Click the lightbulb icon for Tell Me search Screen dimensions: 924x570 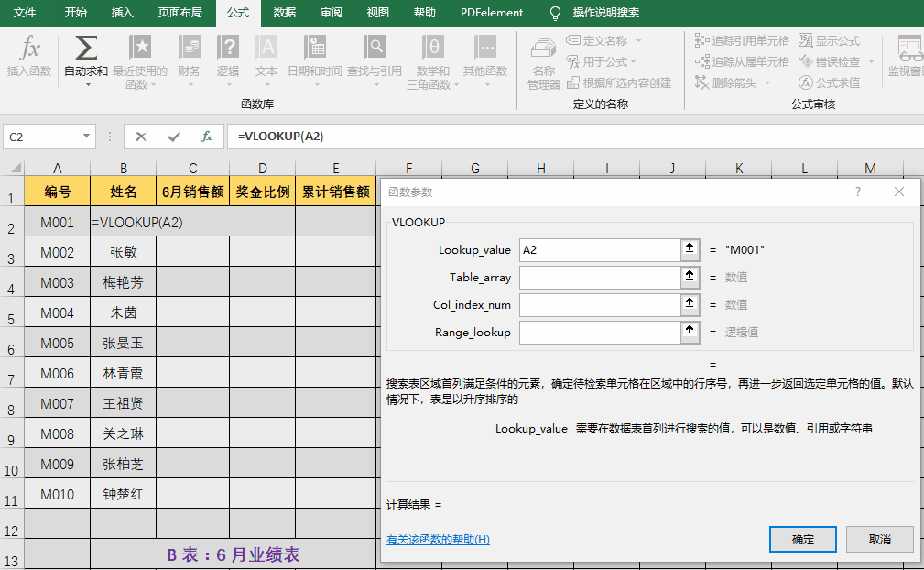coord(555,13)
